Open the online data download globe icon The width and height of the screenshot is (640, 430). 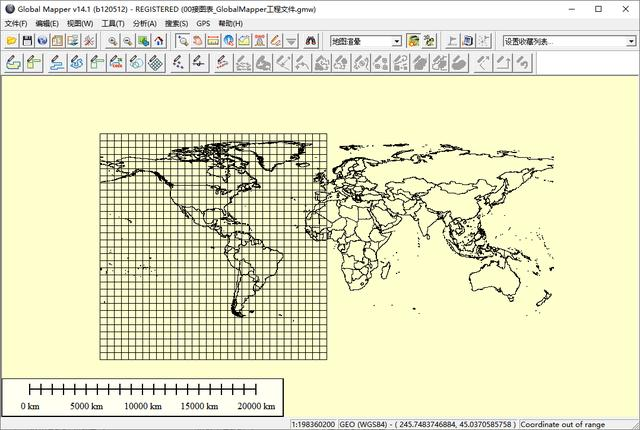42,41
